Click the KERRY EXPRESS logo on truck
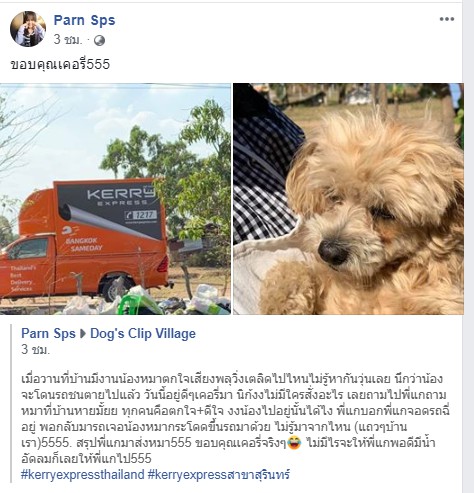This screenshot has height=493, width=474. 122,197
